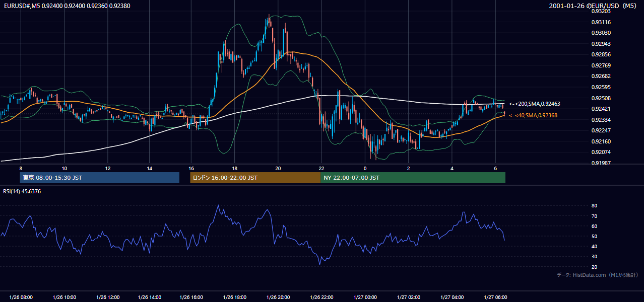Click price axis value 0.93030
This screenshot has height=302, width=644.
[601, 33]
